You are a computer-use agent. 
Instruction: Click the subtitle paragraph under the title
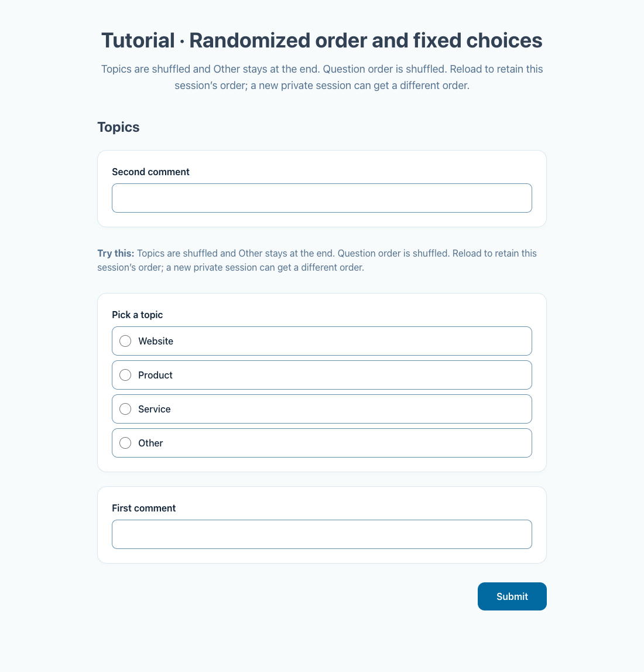322,77
